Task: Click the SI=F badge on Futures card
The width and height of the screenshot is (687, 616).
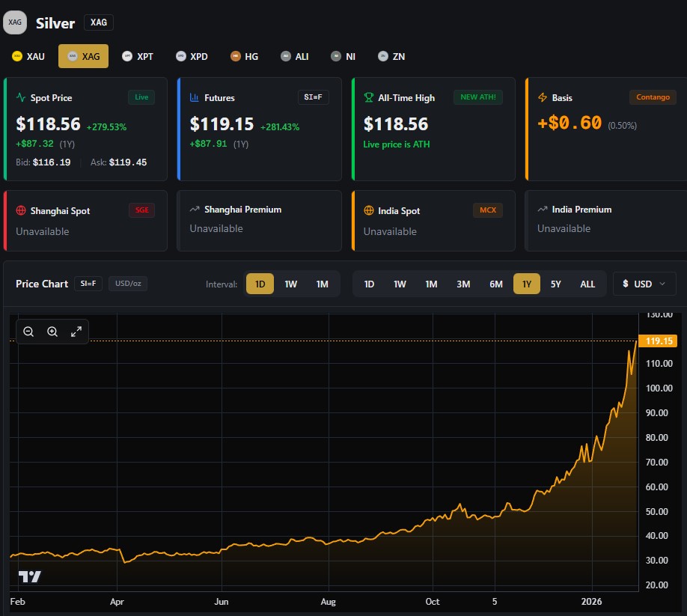Action: tap(313, 97)
